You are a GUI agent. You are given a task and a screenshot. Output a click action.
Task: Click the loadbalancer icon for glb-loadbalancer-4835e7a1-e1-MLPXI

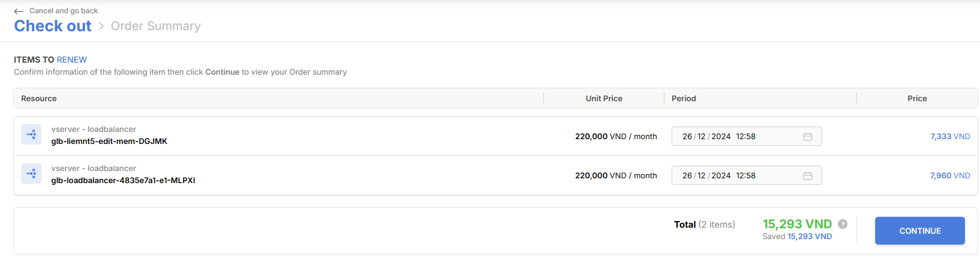pyautogui.click(x=31, y=173)
